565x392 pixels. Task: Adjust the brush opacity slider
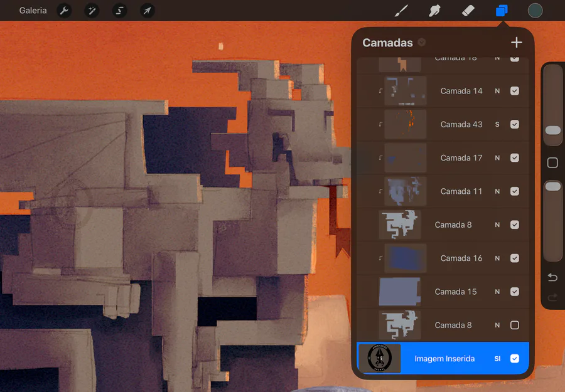click(x=552, y=186)
